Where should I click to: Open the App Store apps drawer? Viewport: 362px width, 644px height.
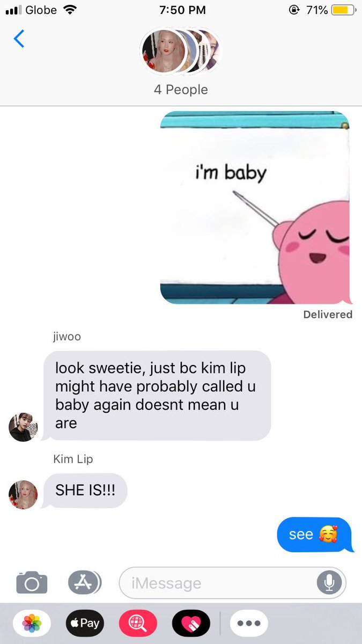(84, 583)
